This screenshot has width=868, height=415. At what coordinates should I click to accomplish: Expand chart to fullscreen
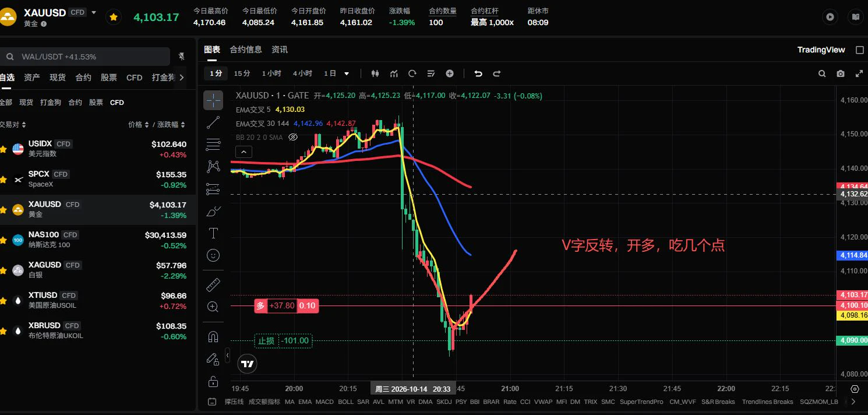[x=859, y=73]
